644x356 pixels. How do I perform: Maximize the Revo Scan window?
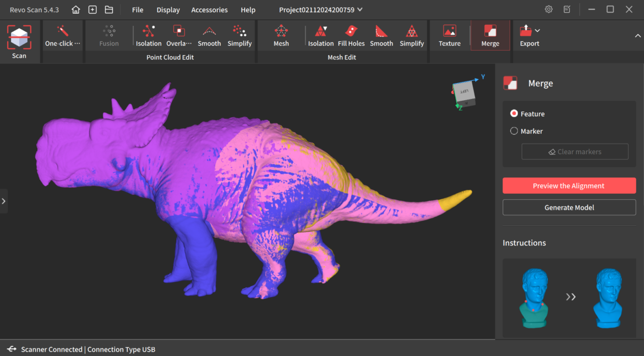610,9
